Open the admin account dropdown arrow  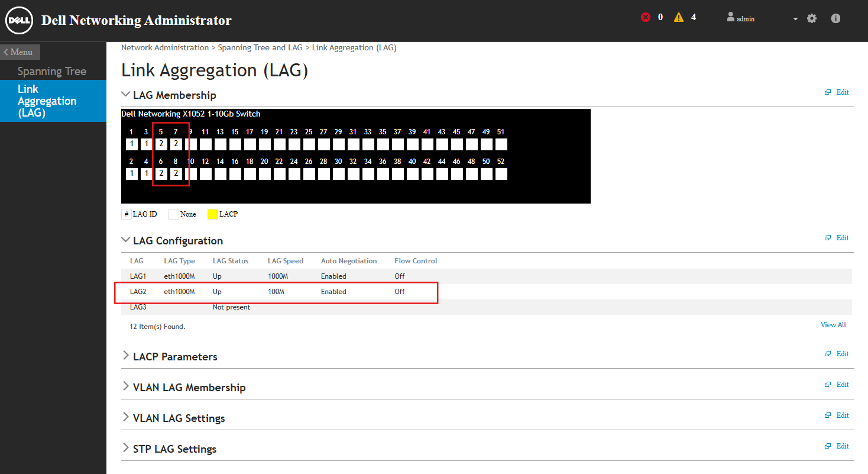click(795, 19)
